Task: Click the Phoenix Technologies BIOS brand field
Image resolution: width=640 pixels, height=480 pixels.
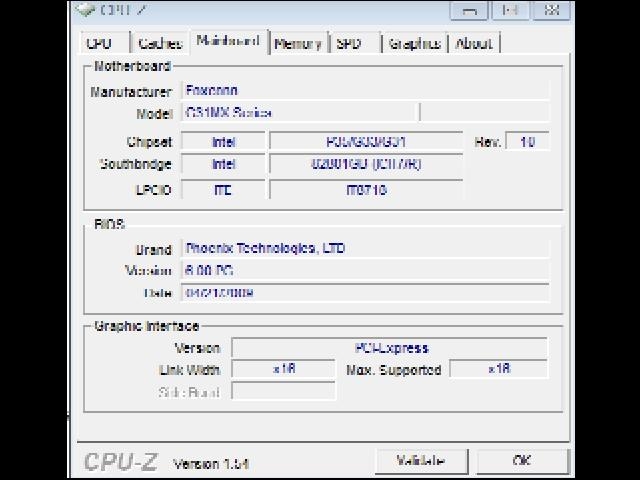Action: 365,248
